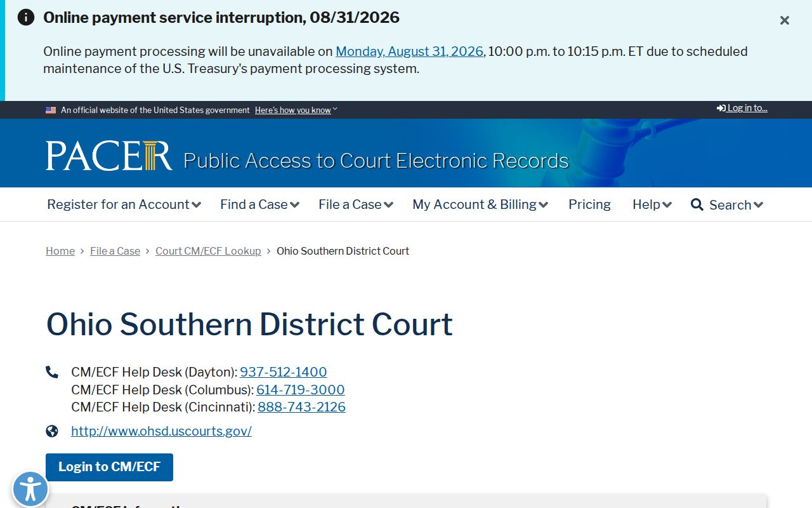Click "Public Access to Court Electronic Records" tagline
Screen dimensions: 812x508
(376, 161)
